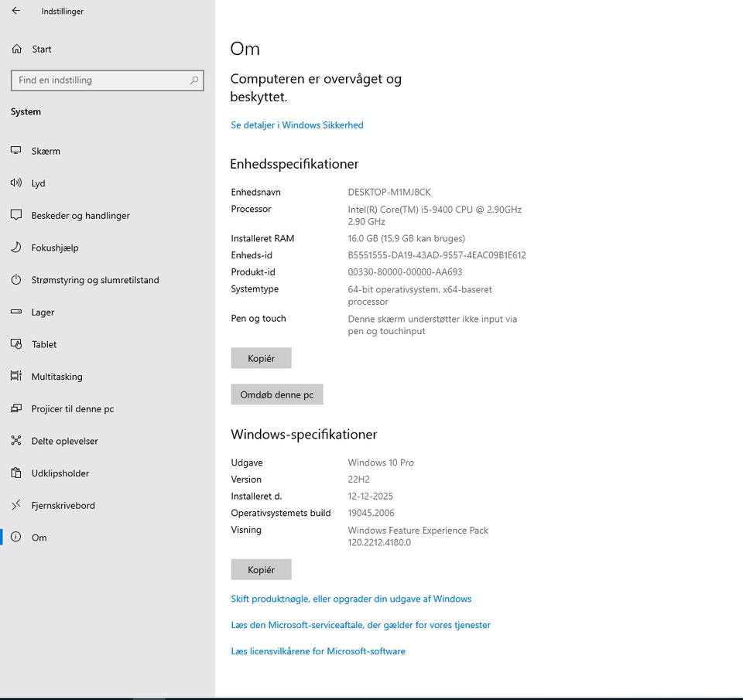This screenshot has width=743, height=700.
Task: Select Fjernskrivebord in sidebar
Action: [x=107, y=505]
